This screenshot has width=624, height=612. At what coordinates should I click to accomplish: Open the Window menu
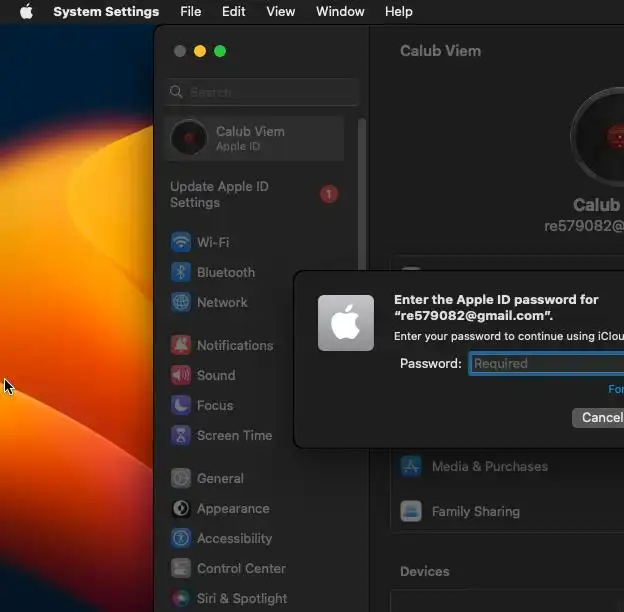pos(340,12)
